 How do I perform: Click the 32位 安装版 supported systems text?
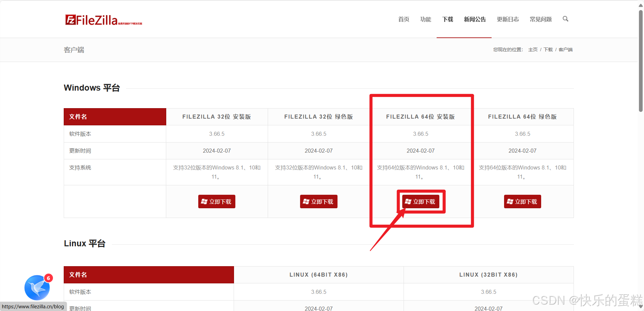pyautogui.click(x=217, y=172)
